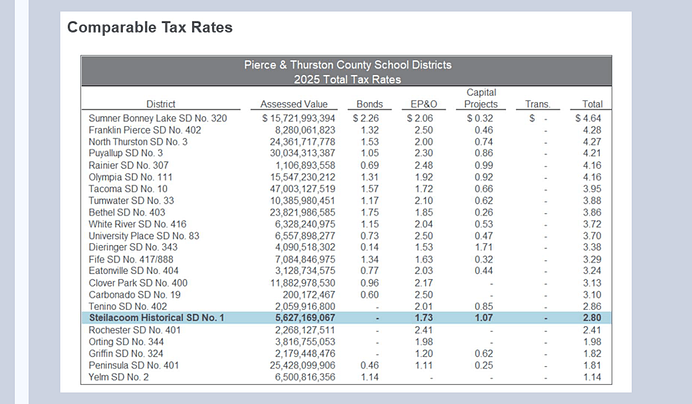Click the Capital Projects column header
Screen dimensions: 692x404
483,98
